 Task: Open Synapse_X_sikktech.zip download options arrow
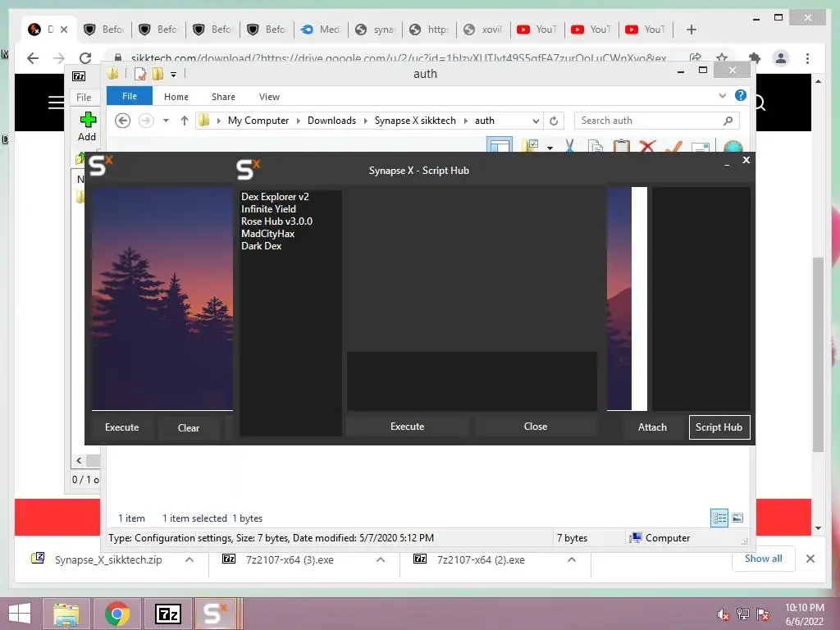click(x=189, y=559)
